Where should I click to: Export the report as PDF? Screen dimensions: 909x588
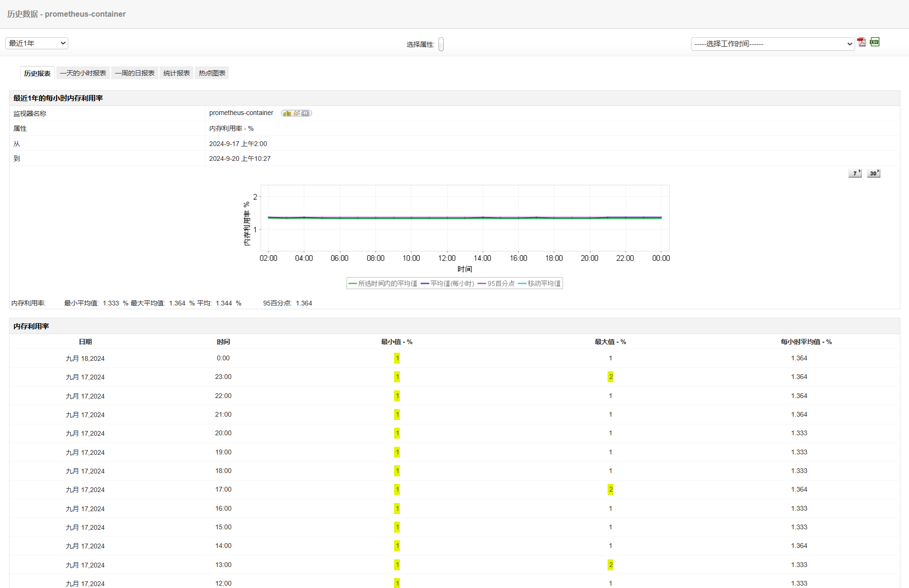click(x=861, y=42)
